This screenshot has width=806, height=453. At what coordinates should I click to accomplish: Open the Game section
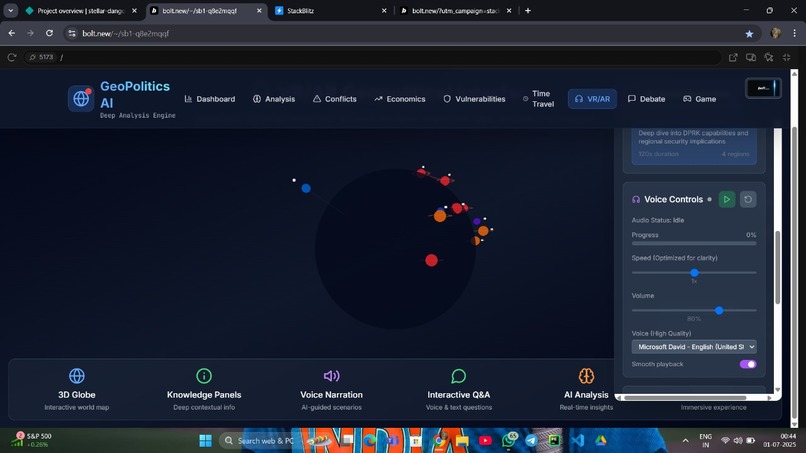tap(700, 99)
